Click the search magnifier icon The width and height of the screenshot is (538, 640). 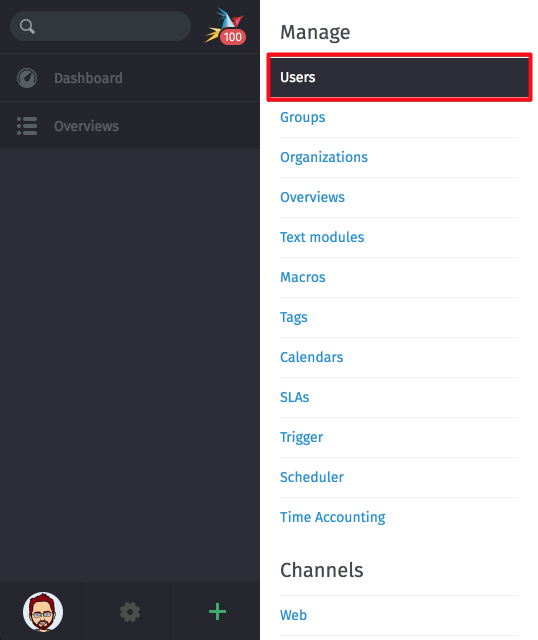27,27
